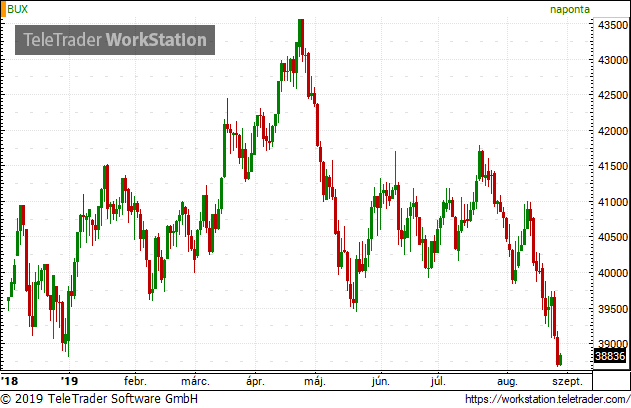Click the 41000 price axis label
This screenshot has height=408, width=631.
(612, 202)
